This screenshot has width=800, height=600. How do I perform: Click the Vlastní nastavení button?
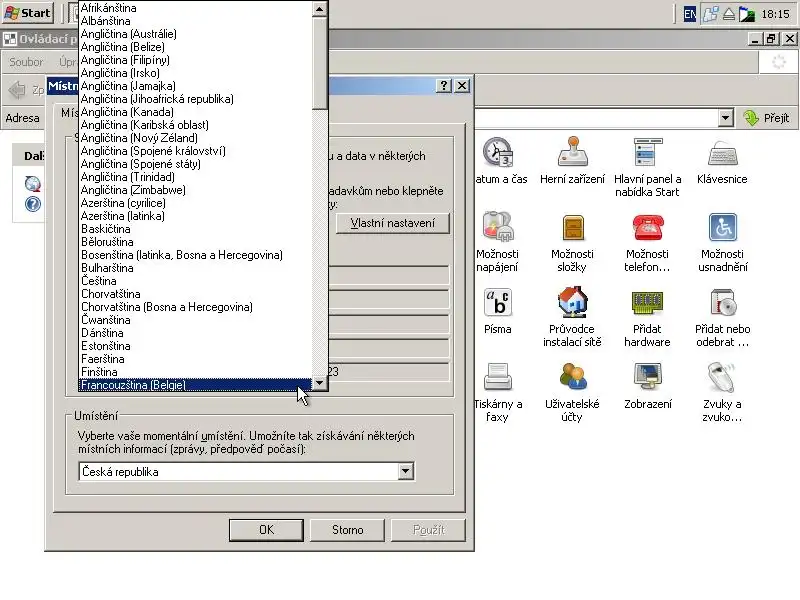coord(393,223)
